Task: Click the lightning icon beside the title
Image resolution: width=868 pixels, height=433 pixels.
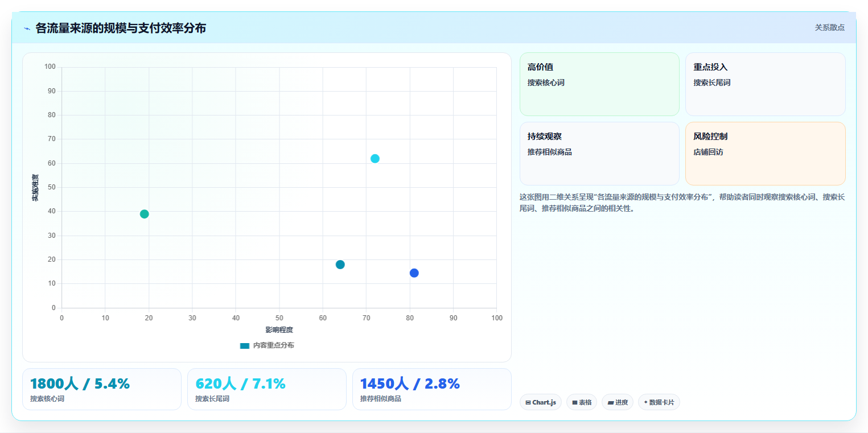Action: click(27, 28)
